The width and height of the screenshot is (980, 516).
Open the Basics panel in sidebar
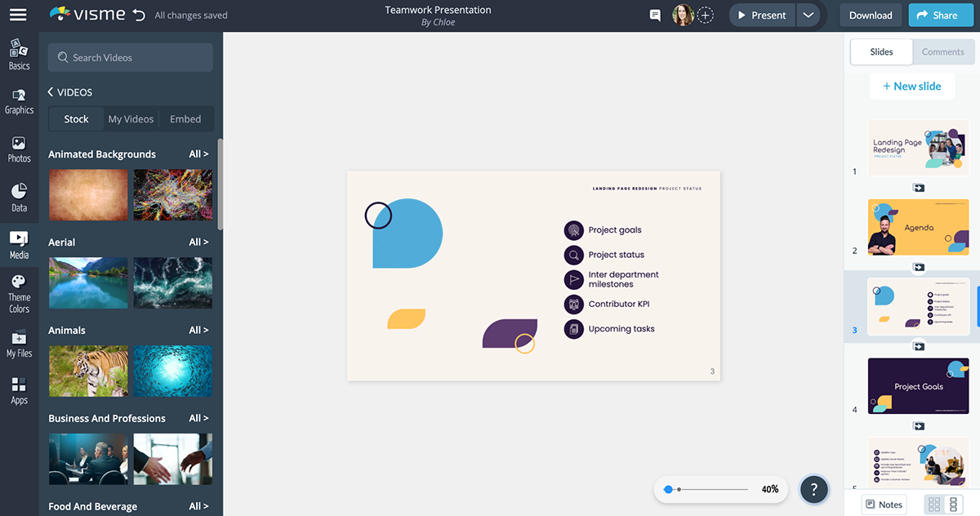click(x=19, y=55)
